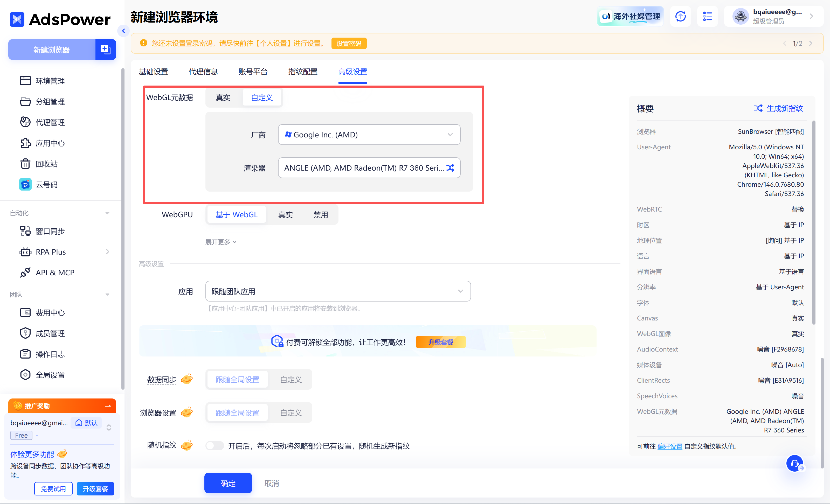Switch to the 代理信息 tab

tap(203, 72)
